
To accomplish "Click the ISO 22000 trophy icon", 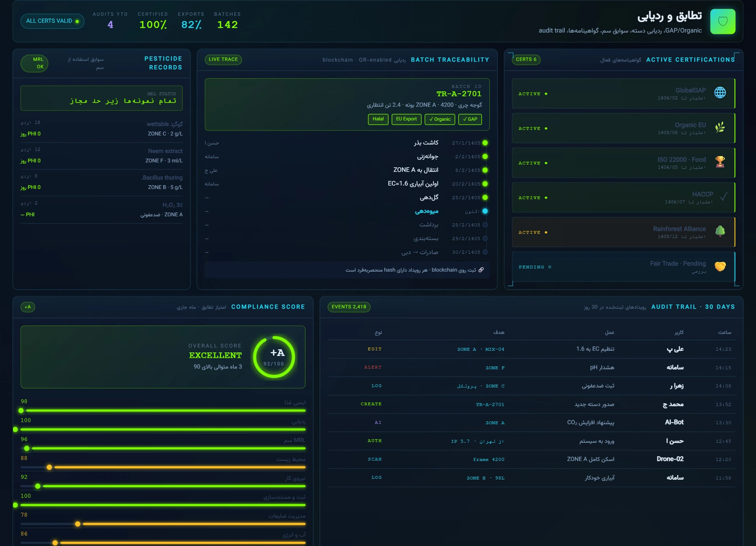I will [720, 162].
